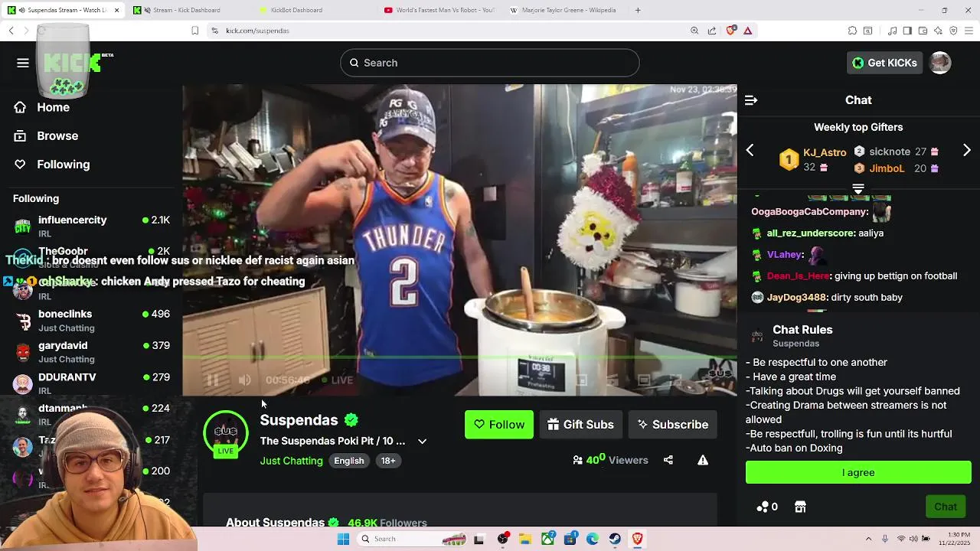Expand the stream title chevron
The image size is (980, 551).
[x=422, y=442]
